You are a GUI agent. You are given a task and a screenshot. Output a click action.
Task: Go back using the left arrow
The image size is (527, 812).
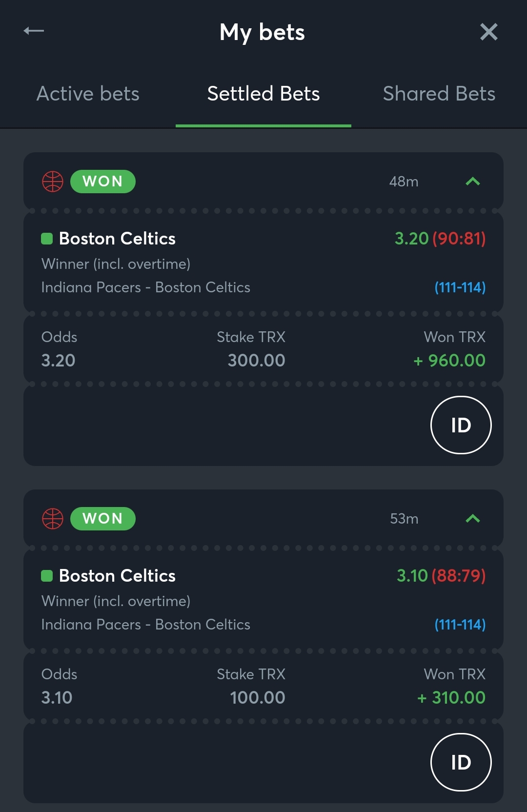tap(34, 31)
